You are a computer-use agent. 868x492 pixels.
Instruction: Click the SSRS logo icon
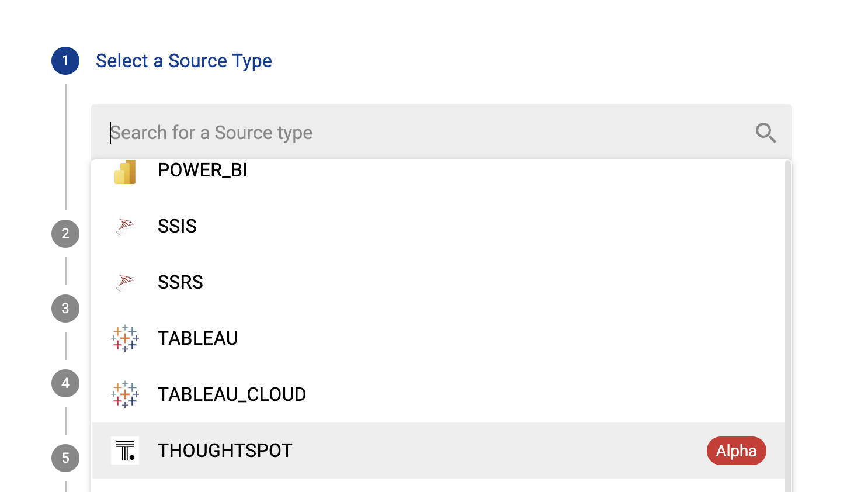[x=125, y=282]
